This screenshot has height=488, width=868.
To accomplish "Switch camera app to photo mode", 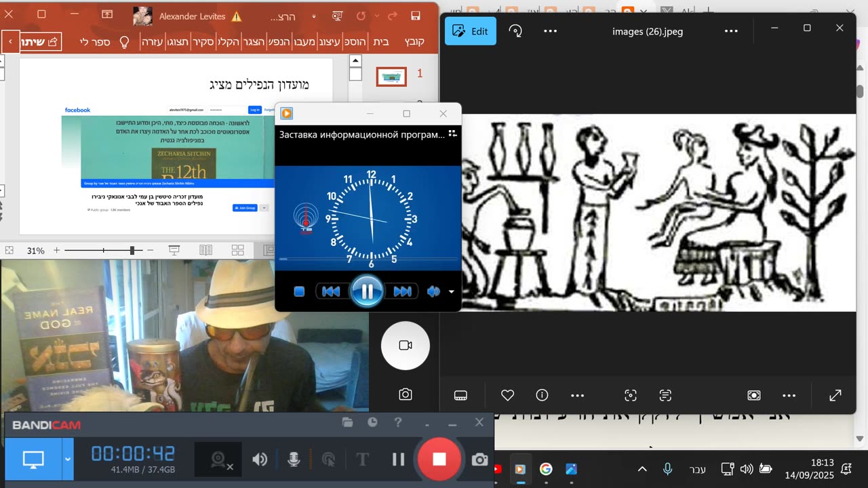I will 406,394.
